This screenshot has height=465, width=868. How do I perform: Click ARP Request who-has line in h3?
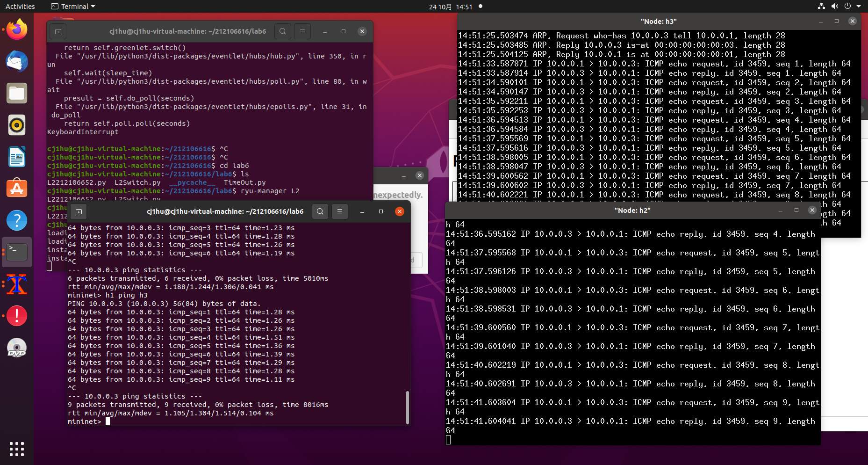tap(622, 36)
